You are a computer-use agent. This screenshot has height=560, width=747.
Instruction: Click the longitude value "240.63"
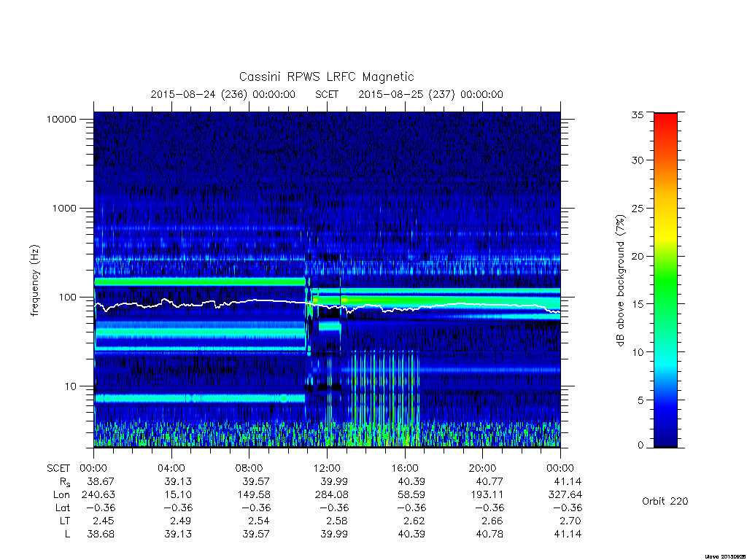pyautogui.click(x=98, y=495)
